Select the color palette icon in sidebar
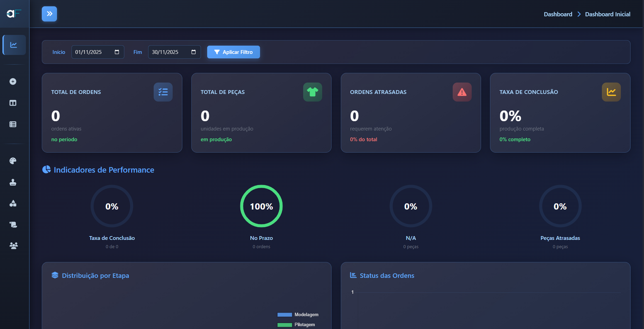 pos(13,161)
